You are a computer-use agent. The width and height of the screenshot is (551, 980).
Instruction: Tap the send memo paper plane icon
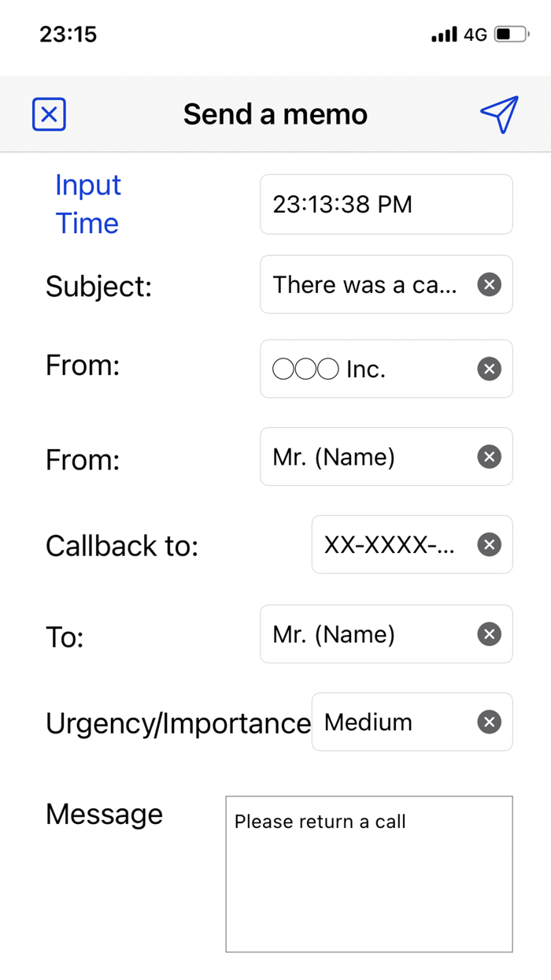pyautogui.click(x=499, y=115)
